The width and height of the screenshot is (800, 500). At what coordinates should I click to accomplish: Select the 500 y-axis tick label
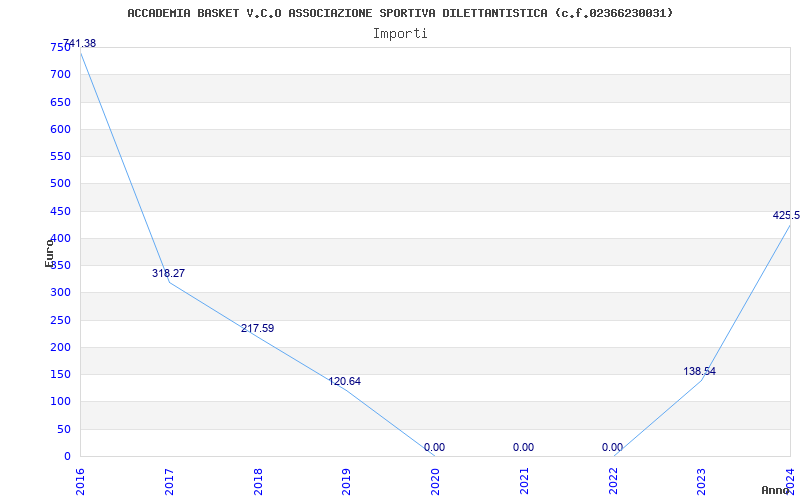[60, 184]
